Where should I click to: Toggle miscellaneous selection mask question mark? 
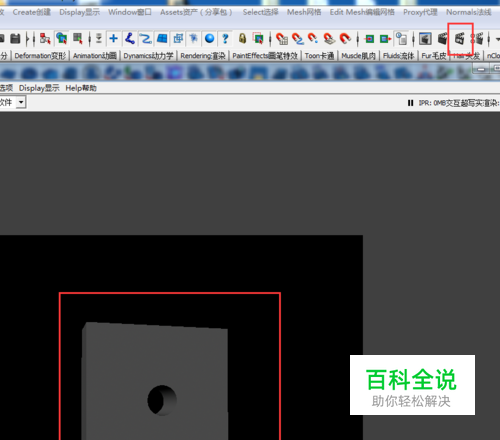click(225, 39)
